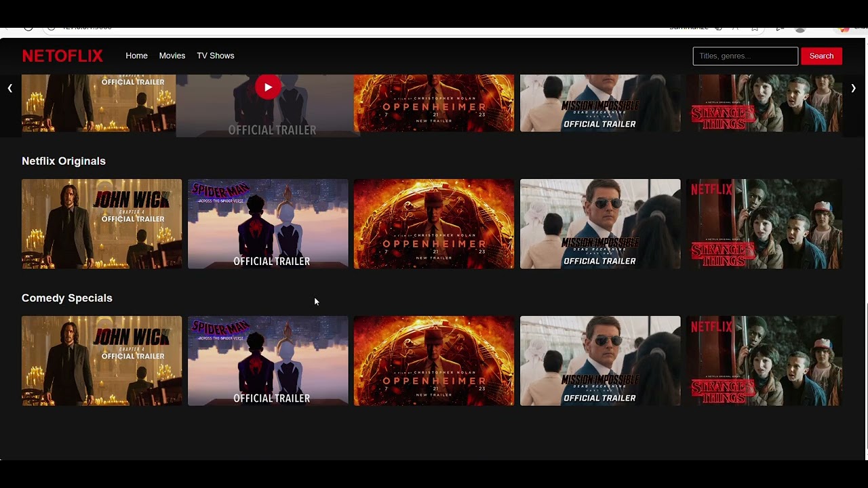
Task: Select Mission Impossible under Netflix Originals
Action: [600, 224]
